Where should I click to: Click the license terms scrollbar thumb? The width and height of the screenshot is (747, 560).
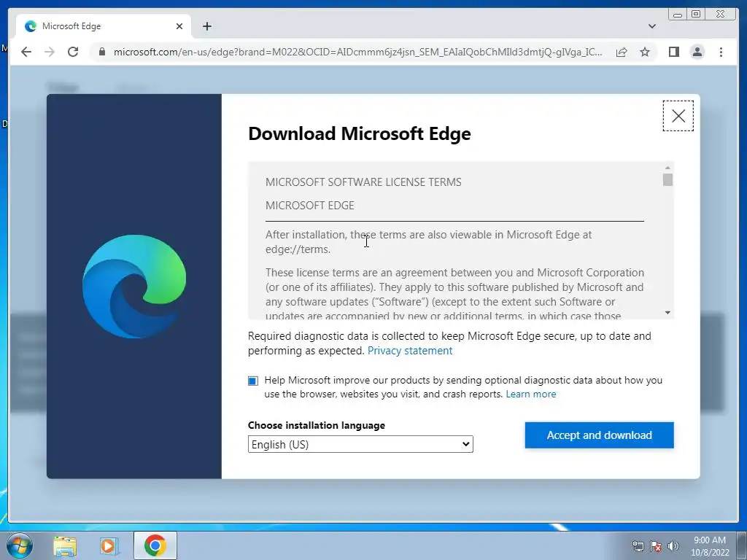[x=667, y=179]
